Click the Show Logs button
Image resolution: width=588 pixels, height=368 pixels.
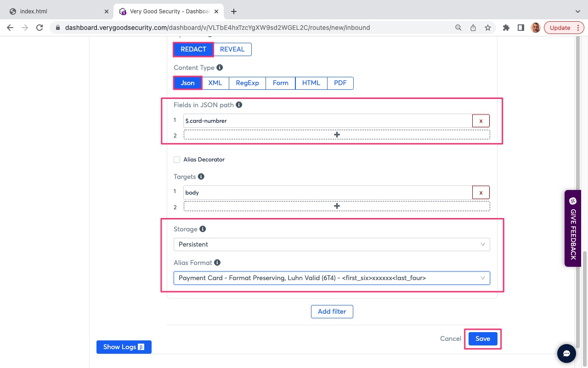(124, 347)
